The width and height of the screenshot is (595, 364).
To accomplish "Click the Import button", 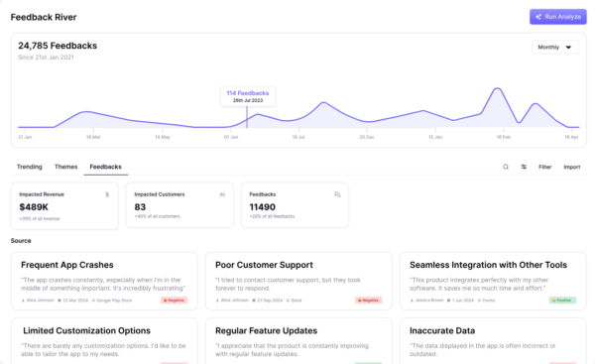I will coord(572,167).
